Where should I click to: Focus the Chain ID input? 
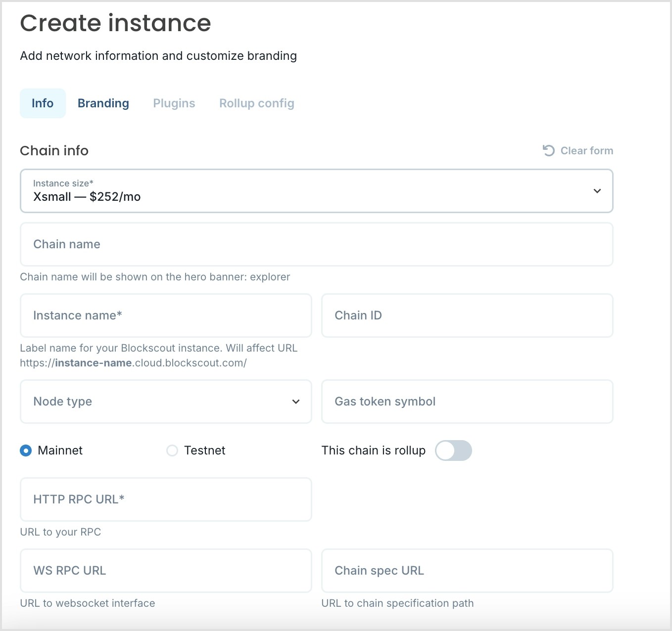[467, 315]
